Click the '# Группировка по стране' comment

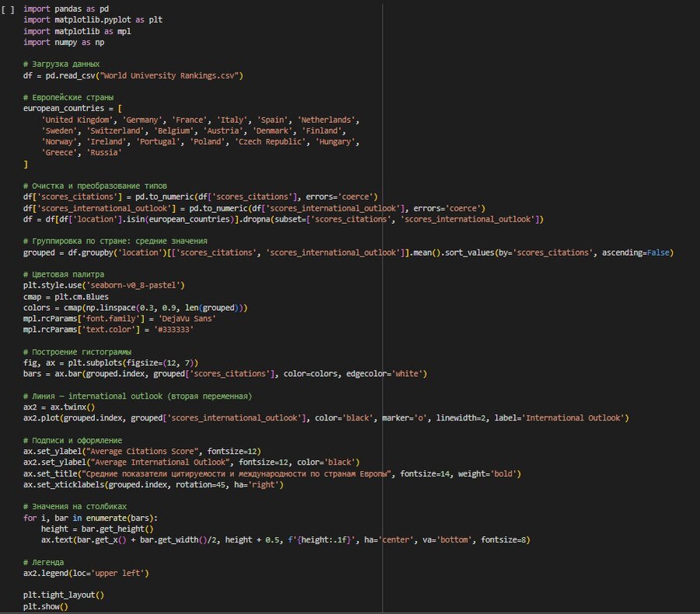pos(115,241)
